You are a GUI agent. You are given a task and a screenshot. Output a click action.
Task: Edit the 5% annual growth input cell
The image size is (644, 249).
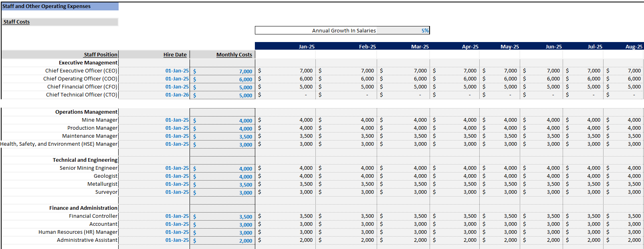(403, 30)
